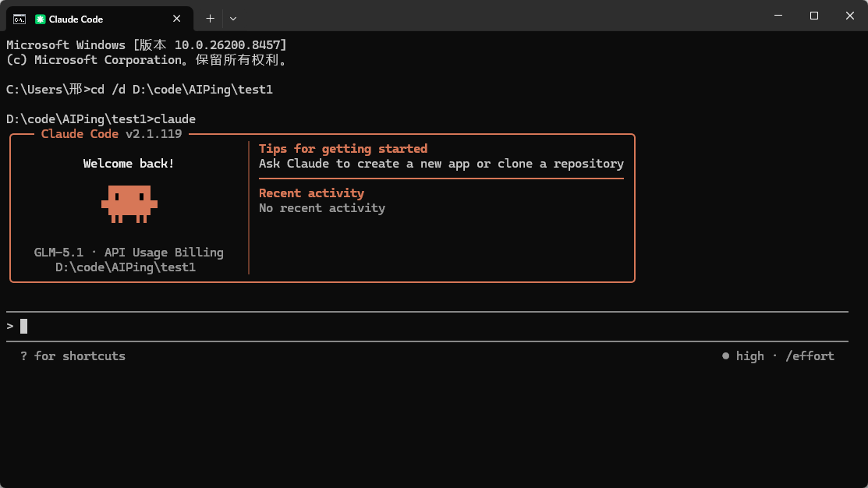Focus the Claude prompt input line
Viewport: 868px width, 488px height.
[x=427, y=327]
